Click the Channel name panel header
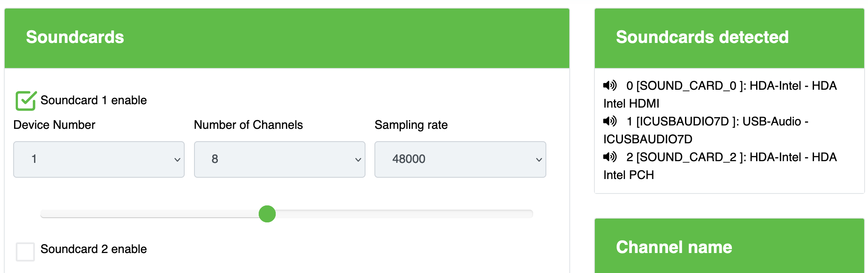 tap(729, 247)
